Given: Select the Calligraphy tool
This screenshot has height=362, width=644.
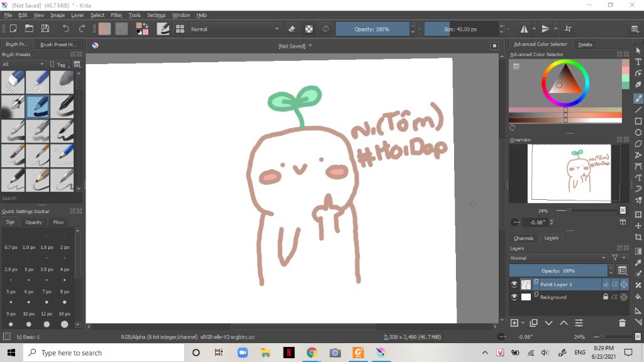Looking at the screenshot, I should [x=638, y=85].
